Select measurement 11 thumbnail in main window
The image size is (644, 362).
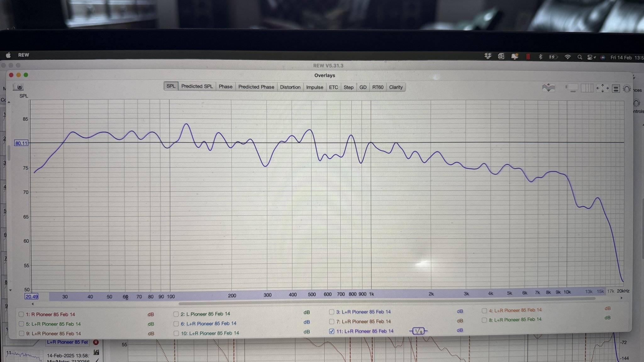pyautogui.click(x=24, y=356)
